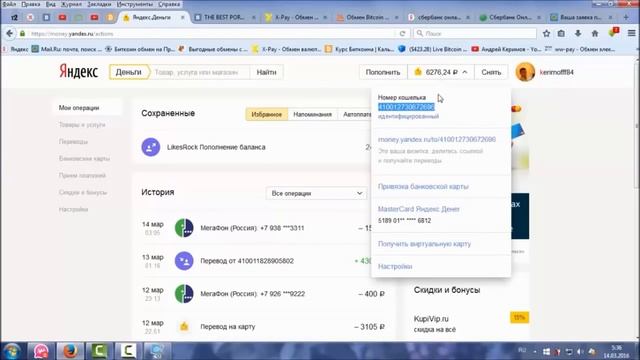Viewport: 640px width, 360px height.
Task: Open the Windows Start button
Action: 12,351
